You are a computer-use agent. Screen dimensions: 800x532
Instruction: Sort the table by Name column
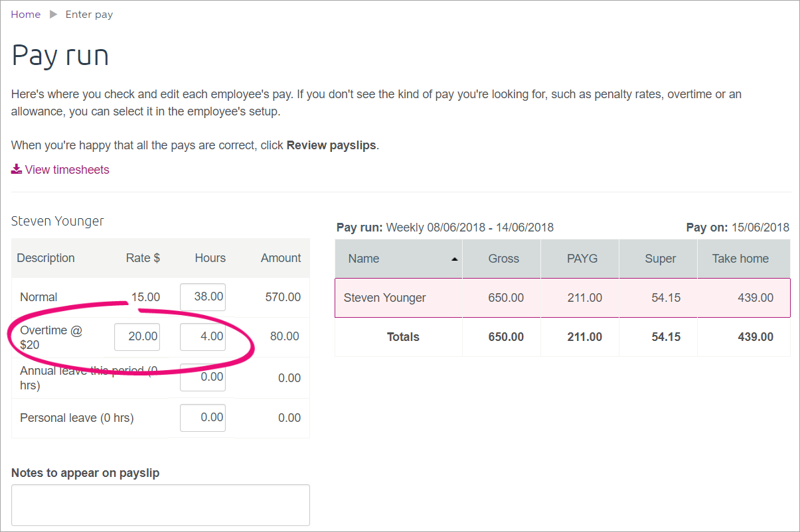364,259
